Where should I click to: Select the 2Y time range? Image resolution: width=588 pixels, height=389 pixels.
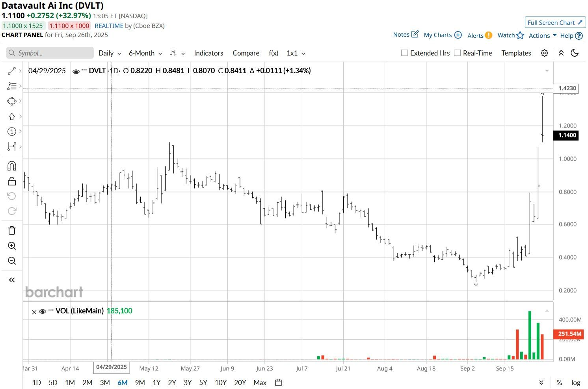pyautogui.click(x=172, y=383)
